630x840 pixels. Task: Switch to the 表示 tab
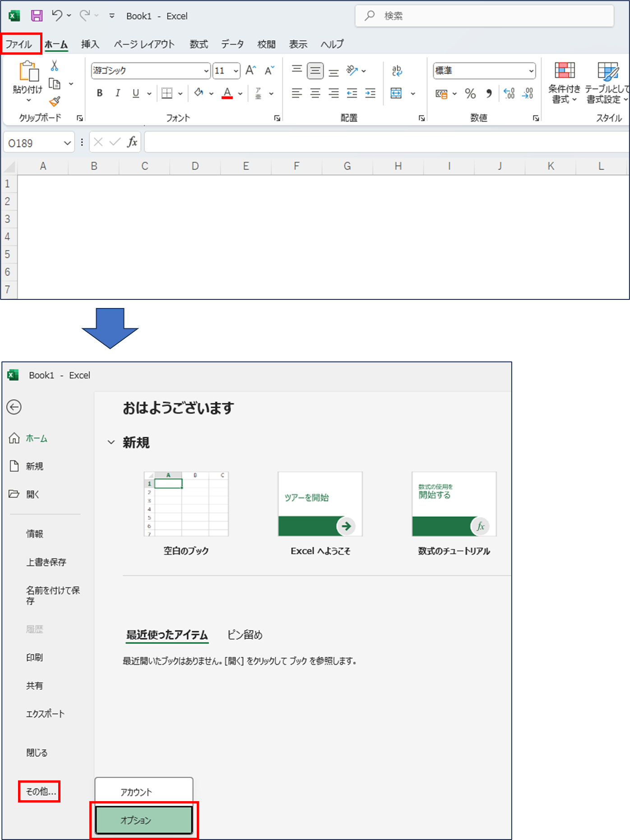point(298,44)
